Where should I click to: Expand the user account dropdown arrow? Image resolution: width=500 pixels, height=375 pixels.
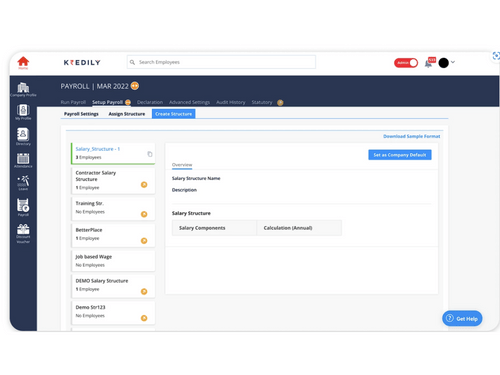pos(453,62)
